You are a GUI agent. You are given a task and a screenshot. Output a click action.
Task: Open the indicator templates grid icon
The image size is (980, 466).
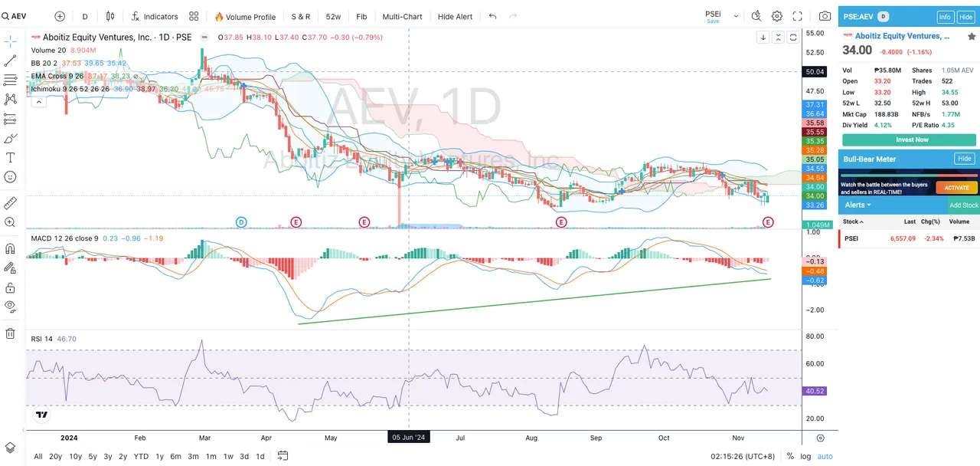click(x=194, y=16)
